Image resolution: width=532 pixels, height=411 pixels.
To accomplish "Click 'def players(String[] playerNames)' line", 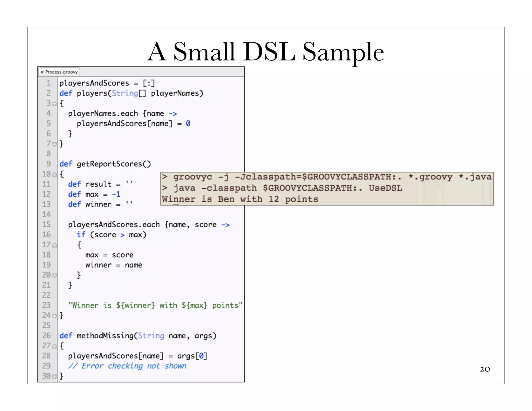I will pos(131,93).
